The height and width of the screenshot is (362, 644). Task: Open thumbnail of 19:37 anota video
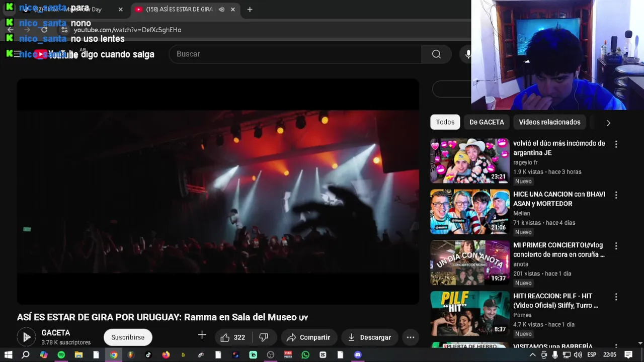click(x=469, y=263)
